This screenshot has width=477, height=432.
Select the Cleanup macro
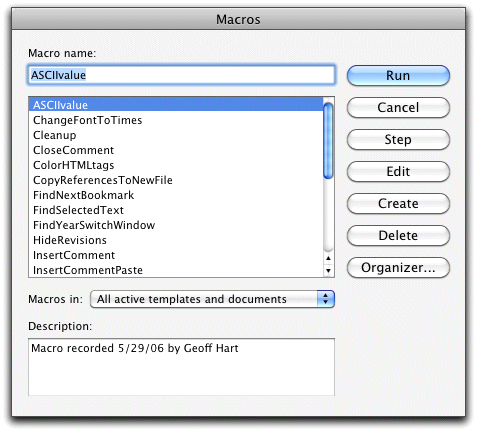tap(176, 135)
